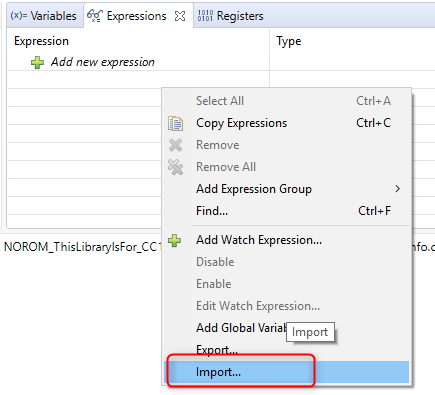This screenshot has height=395, width=435.
Task: Click the Registers tab binary icon
Action: [205, 16]
